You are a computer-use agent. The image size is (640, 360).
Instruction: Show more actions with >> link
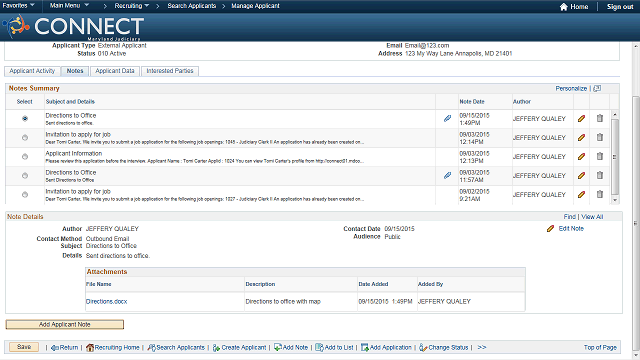482,347
